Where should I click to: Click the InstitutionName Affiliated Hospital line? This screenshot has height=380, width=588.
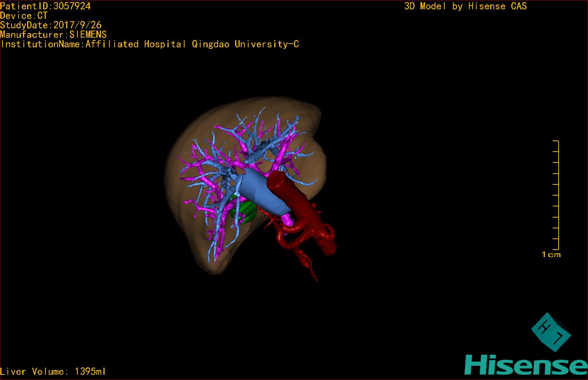(x=150, y=44)
